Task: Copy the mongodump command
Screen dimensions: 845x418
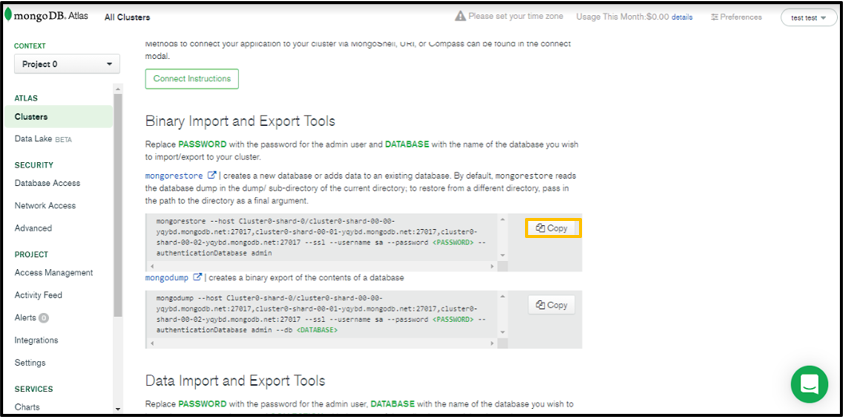Action: (552, 305)
